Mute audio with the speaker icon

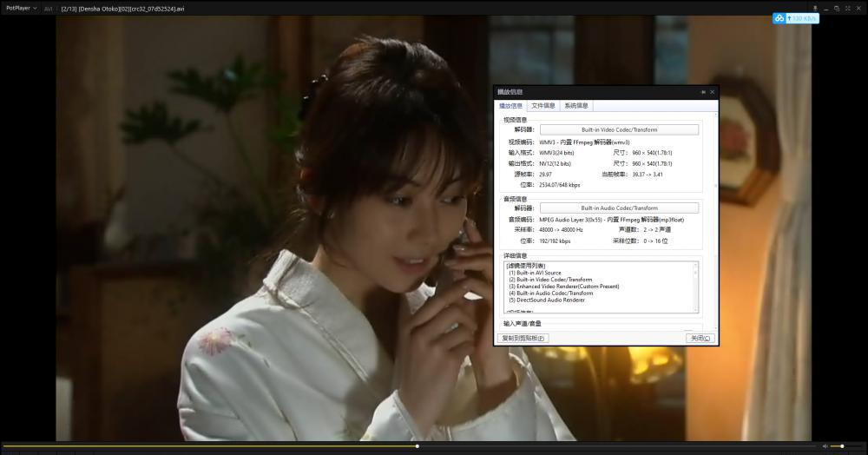(x=825, y=446)
